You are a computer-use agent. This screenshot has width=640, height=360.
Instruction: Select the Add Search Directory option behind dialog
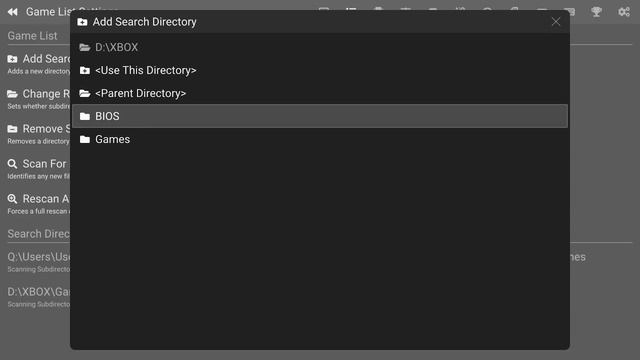point(39,64)
